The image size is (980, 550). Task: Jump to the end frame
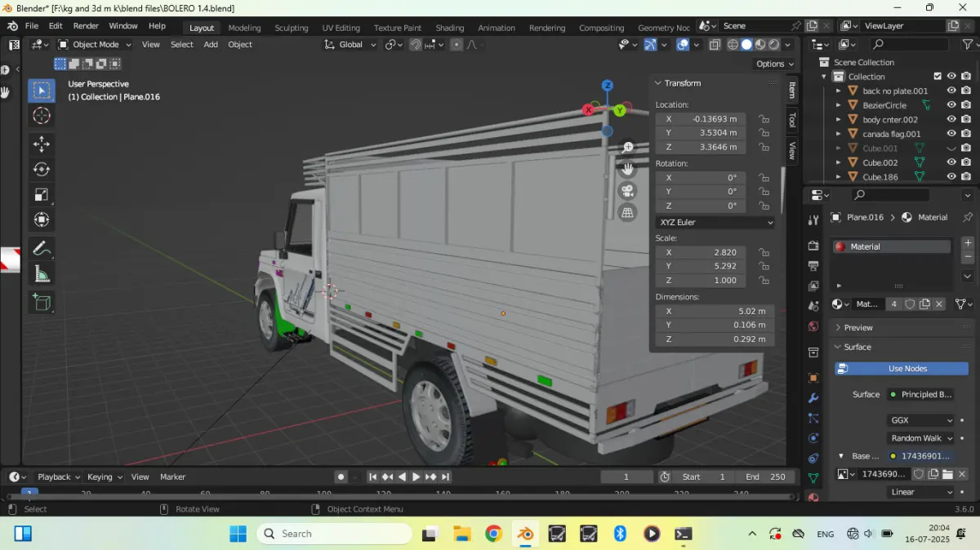[445, 477]
